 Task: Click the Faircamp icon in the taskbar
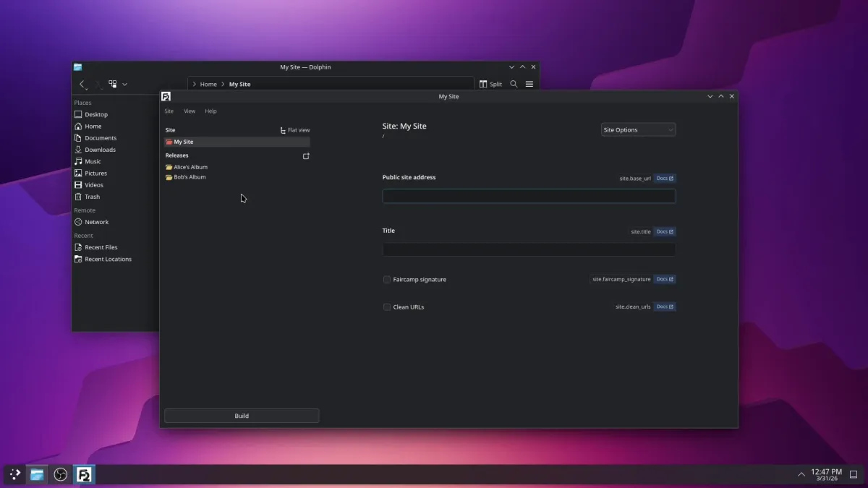85,474
